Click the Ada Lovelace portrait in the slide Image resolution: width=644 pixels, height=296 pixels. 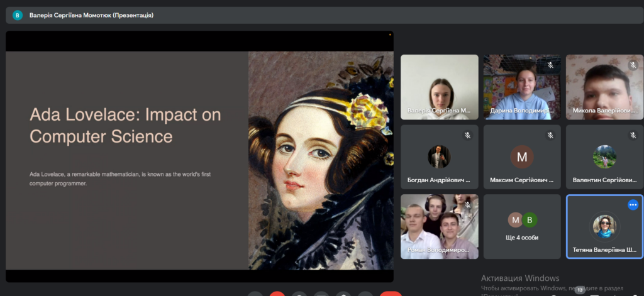(321, 160)
